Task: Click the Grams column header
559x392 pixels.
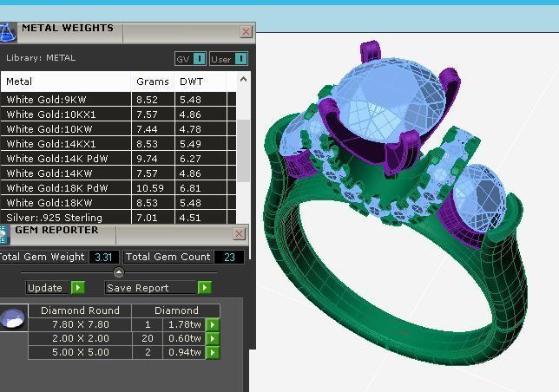Action: 153,82
